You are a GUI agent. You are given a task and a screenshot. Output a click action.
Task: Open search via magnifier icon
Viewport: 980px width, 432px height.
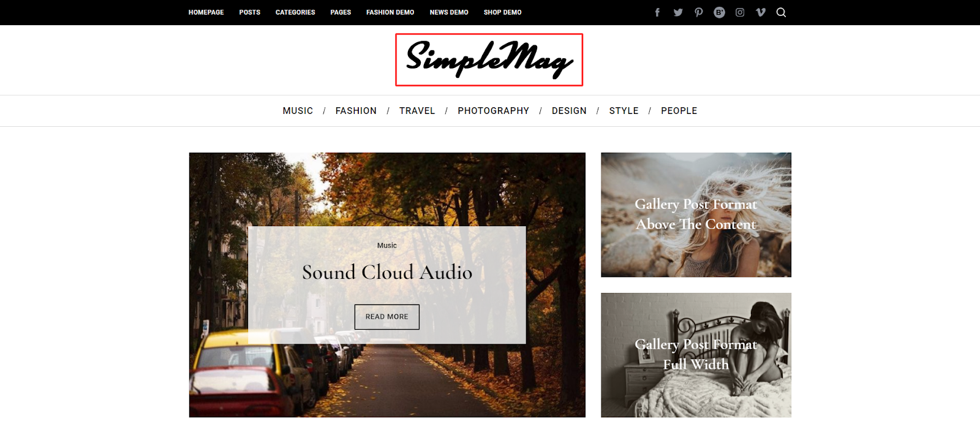[781, 12]
